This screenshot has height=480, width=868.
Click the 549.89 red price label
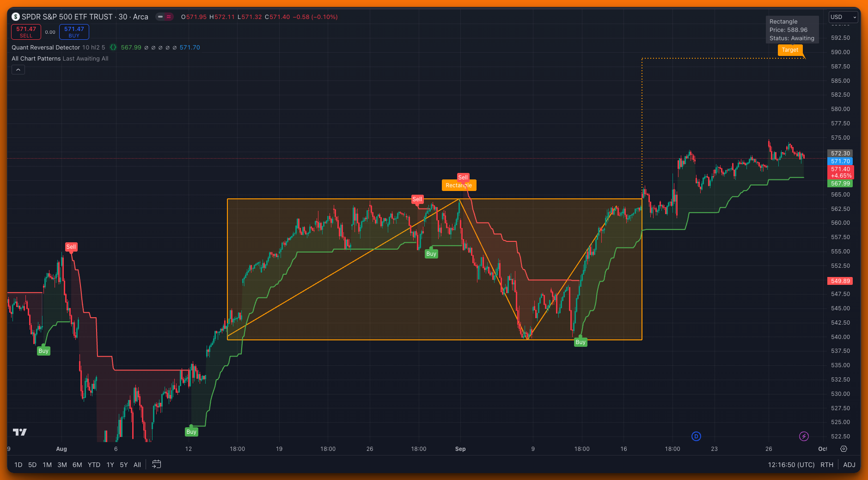(x=840, y=281)
